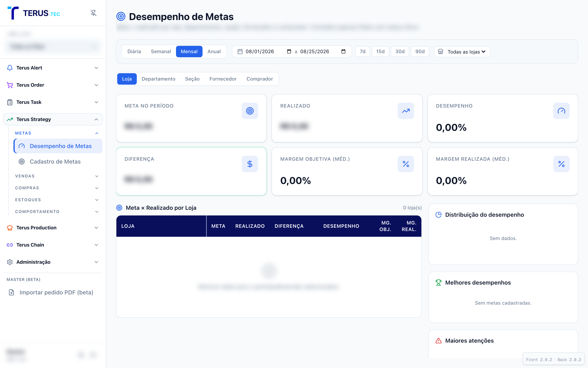The height and width of the screenshot is (368, 588).
Task: Click the trend icon on Realizado card
Action: pos(406,111)
